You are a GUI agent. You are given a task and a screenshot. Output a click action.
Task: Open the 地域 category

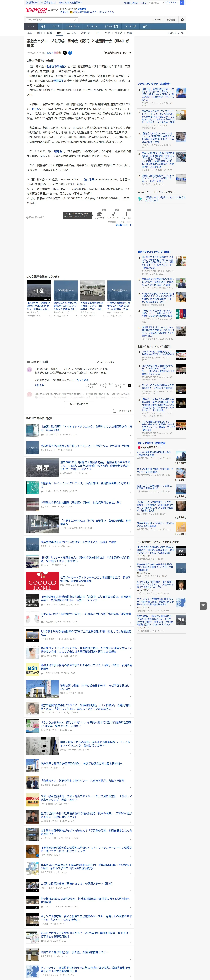tap(130, 33)
